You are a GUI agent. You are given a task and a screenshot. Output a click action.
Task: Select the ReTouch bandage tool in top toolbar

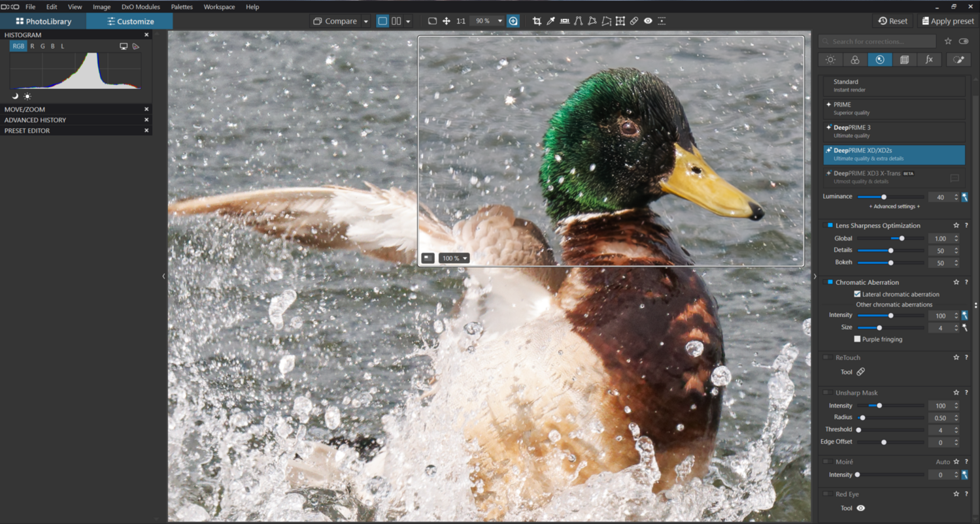pos(634,21)
